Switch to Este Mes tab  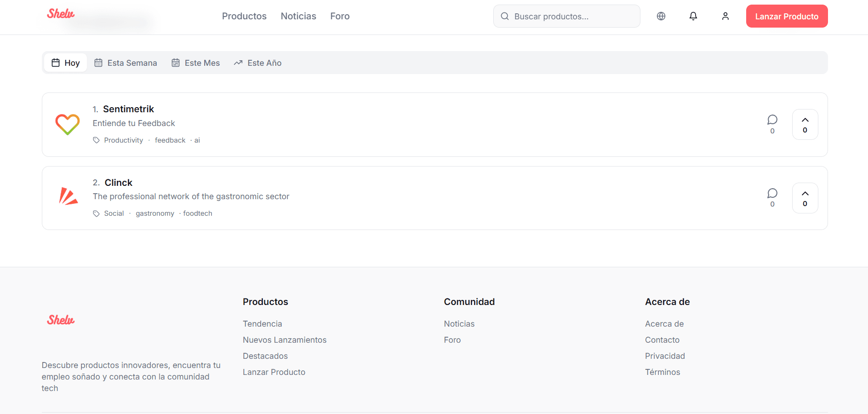point(195,63)
